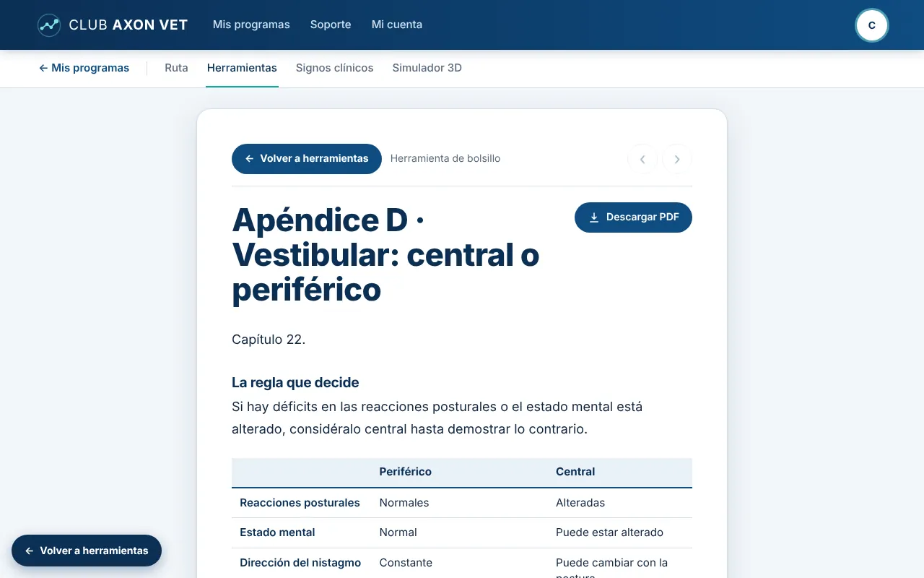Go to next tool with right chevron
Viewport: 924px width, 578px height.
(x=677, y=159)
